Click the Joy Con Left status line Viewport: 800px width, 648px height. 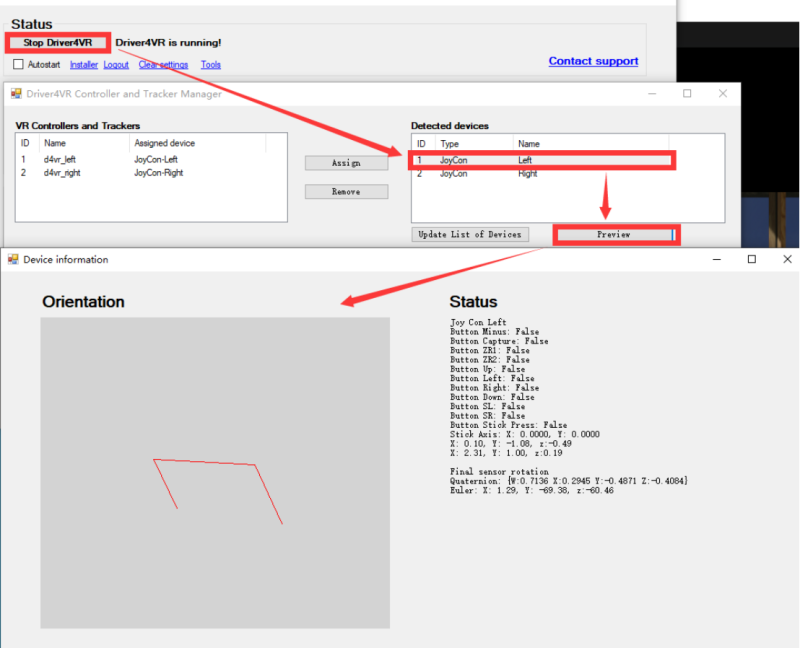tap(478, 322)
